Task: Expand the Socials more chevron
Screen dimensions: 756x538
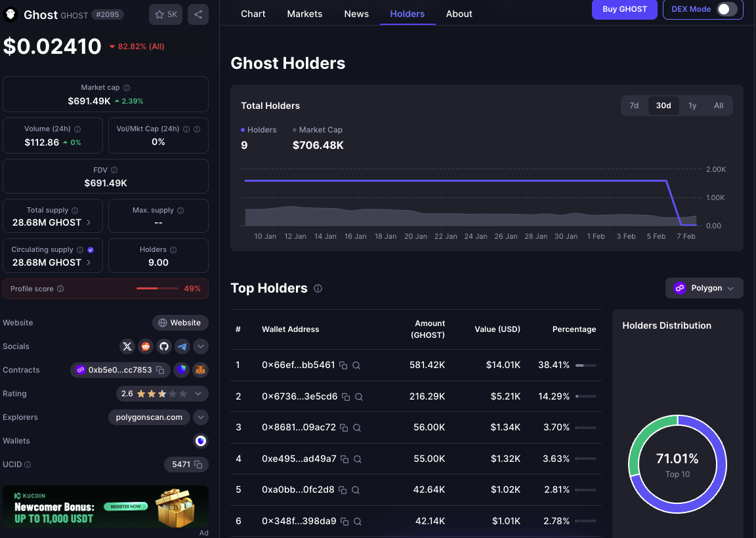Action: pyautogui.click(x=201, y=346)
